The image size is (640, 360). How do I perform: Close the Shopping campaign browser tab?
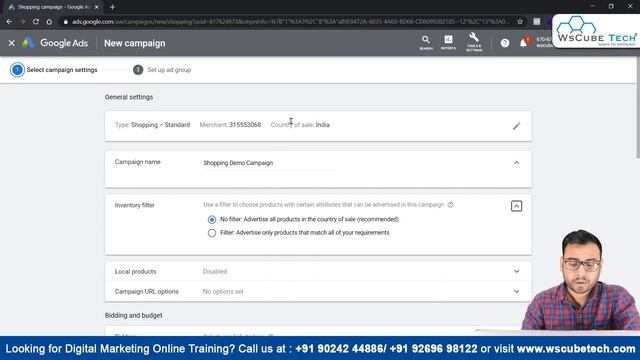coord(97,7)
